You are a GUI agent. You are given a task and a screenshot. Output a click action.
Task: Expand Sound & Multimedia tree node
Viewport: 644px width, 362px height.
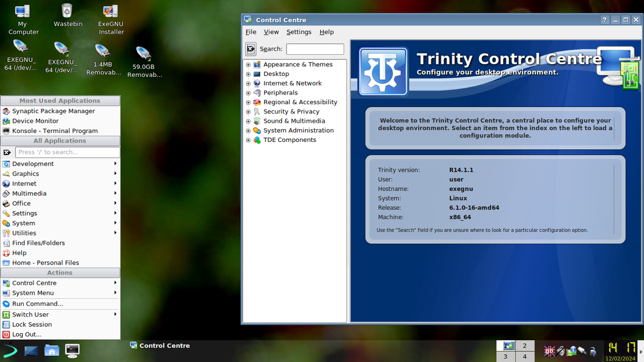[248, 121]
